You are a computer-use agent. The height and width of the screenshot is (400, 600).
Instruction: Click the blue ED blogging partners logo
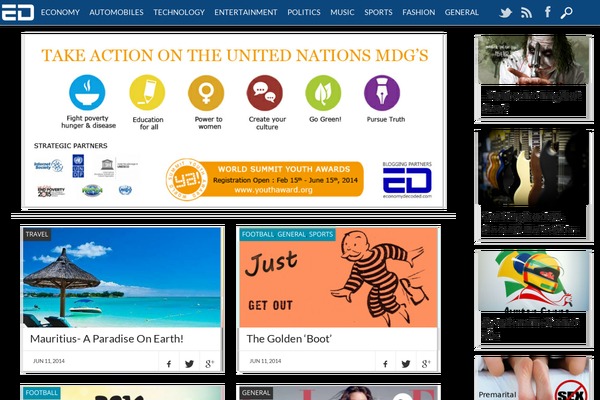click(x=407, y=180)
